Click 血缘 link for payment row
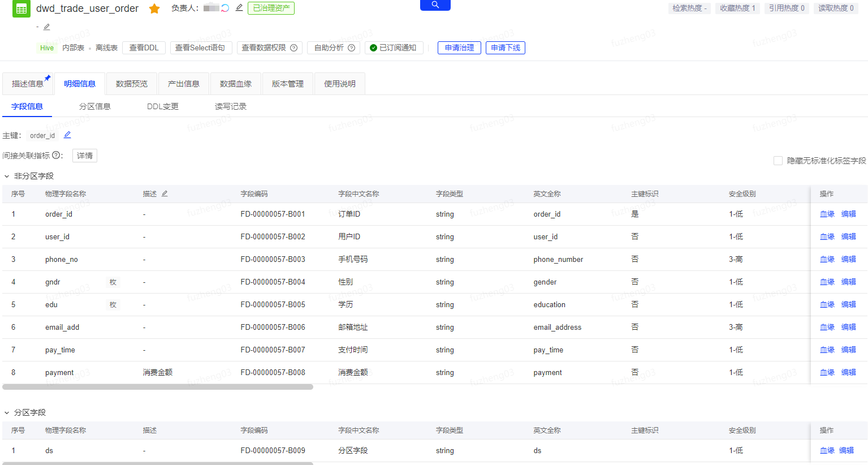Screen dimensions: 868x465 pyautogui.click(x=827, y=372)
